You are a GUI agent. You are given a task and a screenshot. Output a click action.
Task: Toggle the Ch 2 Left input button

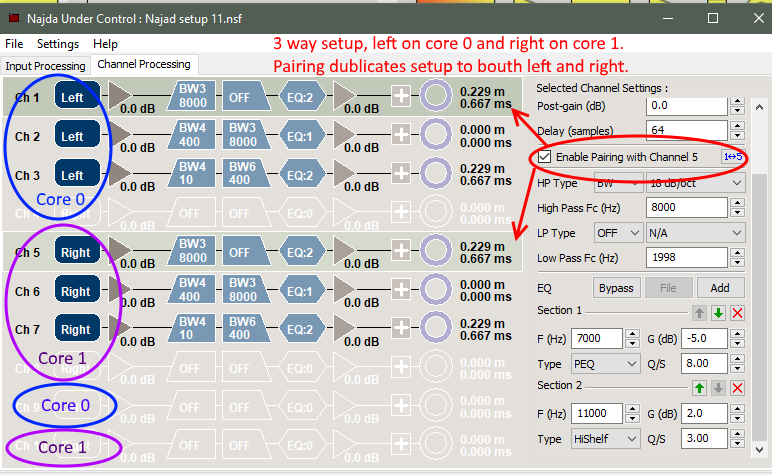pyautogui.click(x=77, y=134)
